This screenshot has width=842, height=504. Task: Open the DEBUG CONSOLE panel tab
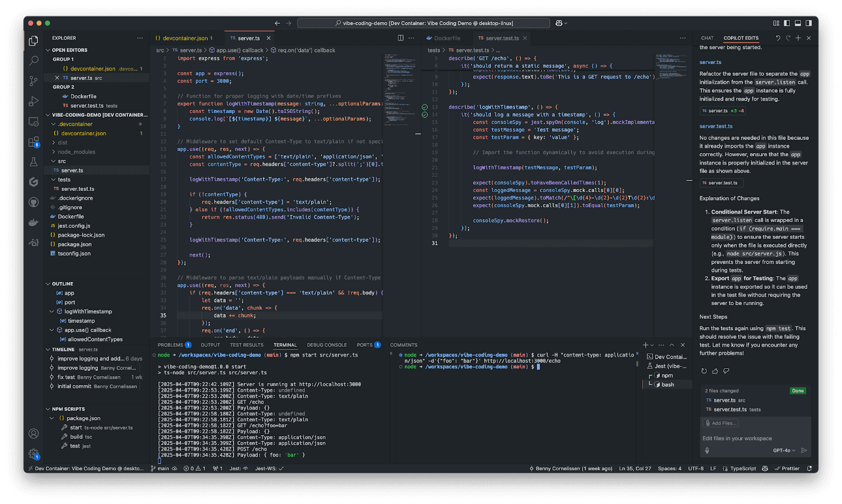[327, 345]
